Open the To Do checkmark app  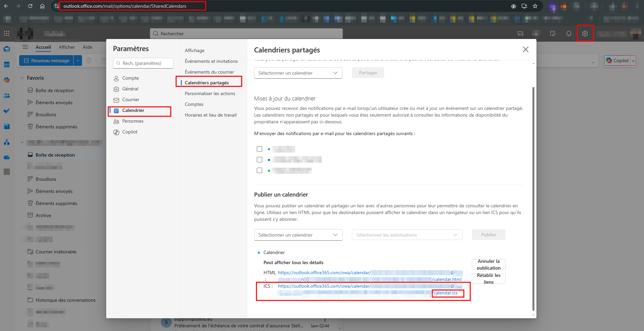[x=7, y=111]
